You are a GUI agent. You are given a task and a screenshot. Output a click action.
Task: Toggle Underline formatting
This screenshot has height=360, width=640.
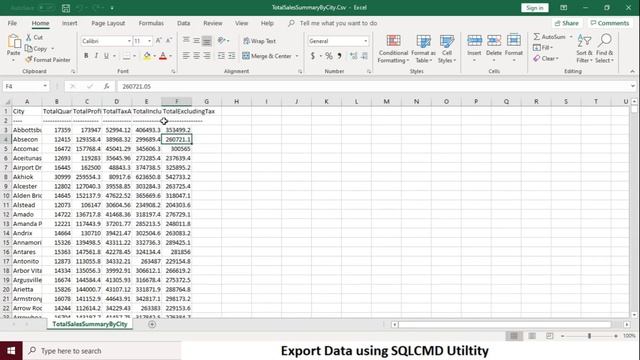click(x=106, y=56)
